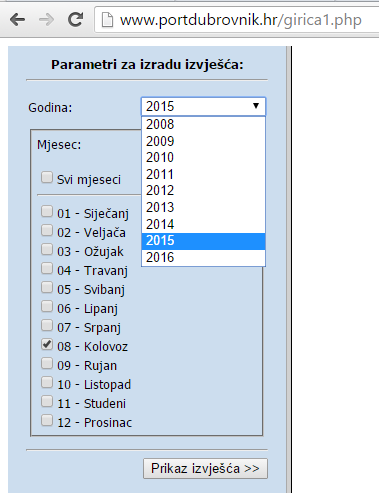The height and width of the screenshot is (493, 379).
Task: Enable the 01 - Siječanj checkbox
Action: click(x=47, y=211)
